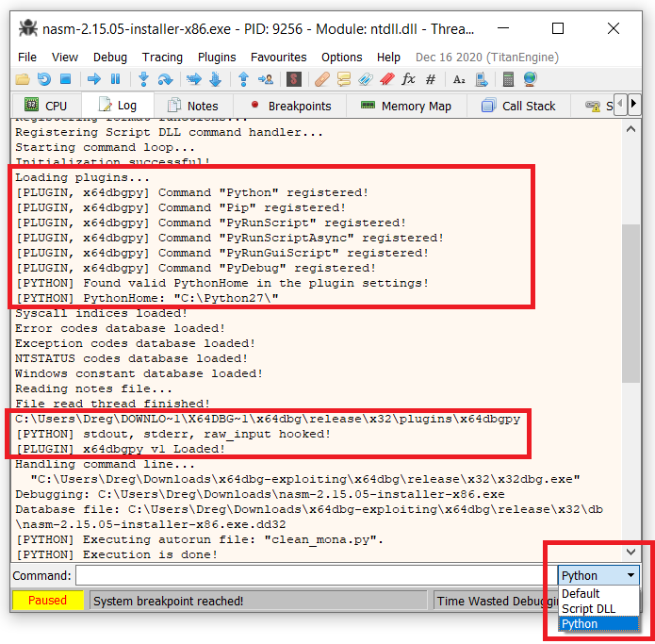This screenshot has height=644, width=655.
Task: Click the 'Syscall indices loaded!' log line
Action: (101, 313)
